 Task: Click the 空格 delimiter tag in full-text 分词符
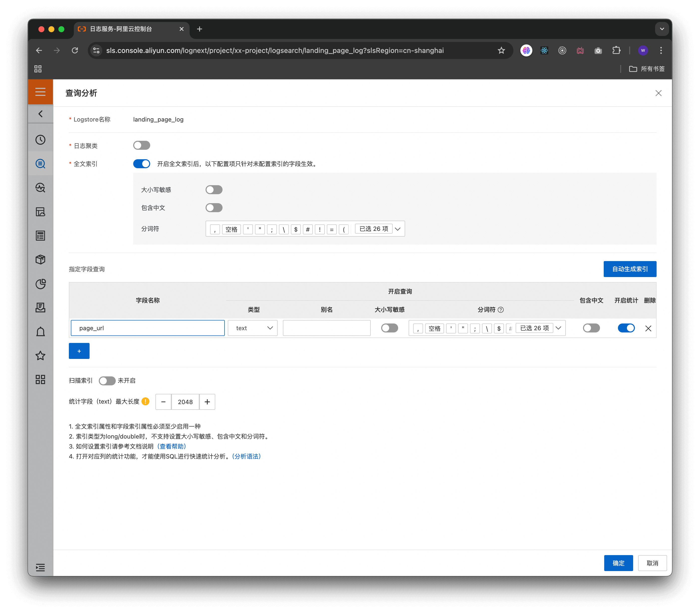[x=232, y=229]
